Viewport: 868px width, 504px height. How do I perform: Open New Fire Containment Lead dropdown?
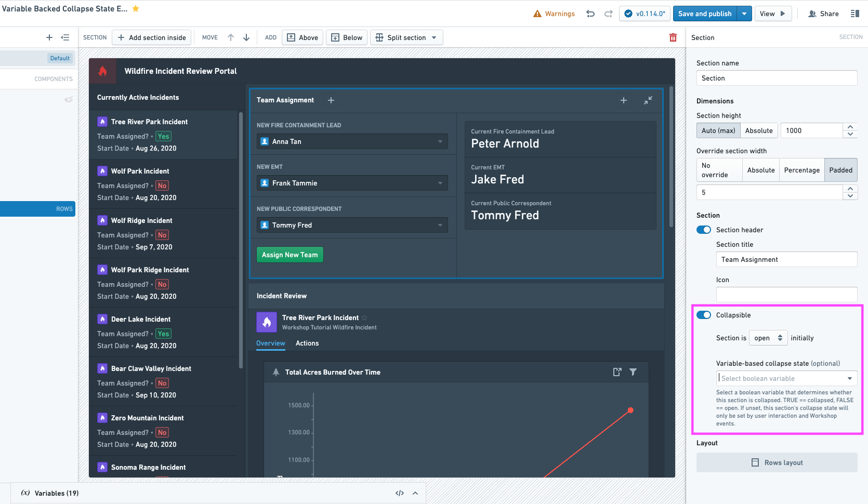352,141
